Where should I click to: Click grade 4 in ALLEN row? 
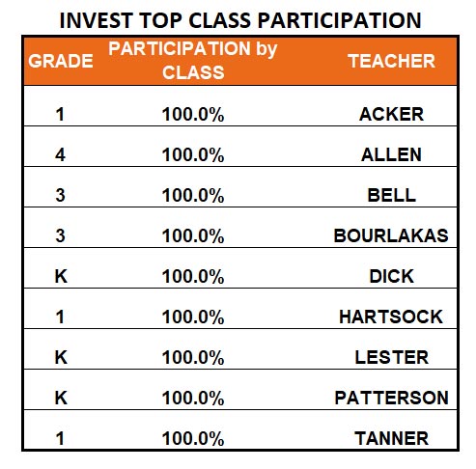(60, 154)
